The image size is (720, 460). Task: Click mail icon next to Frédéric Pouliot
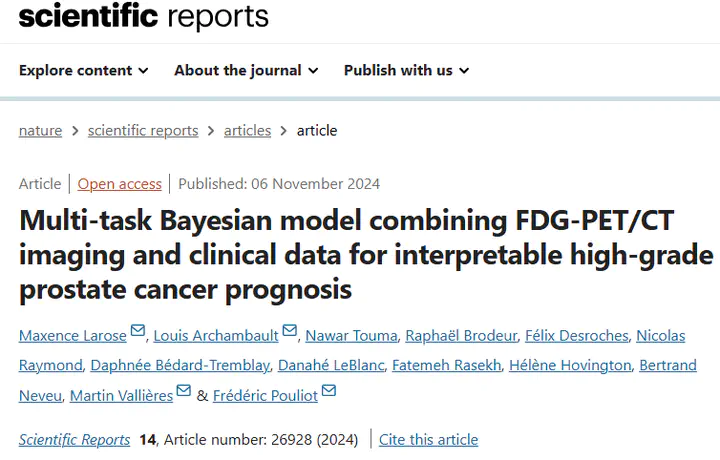(x=329, y=390)
